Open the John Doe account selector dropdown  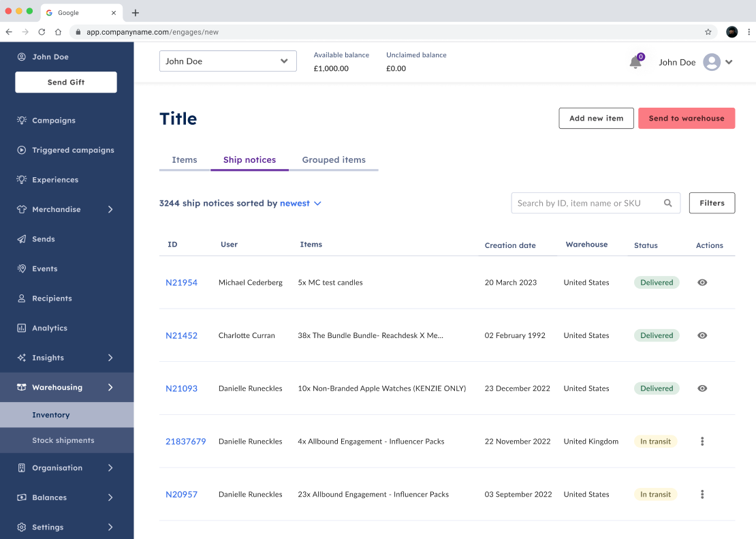coord(227,61)
